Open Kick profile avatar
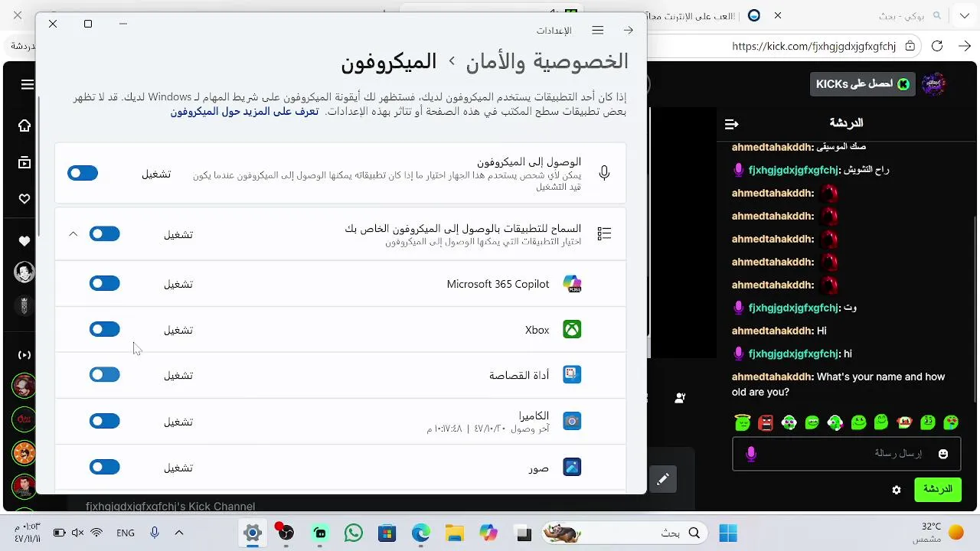Screen dimensions: 980x551 pyautogui.click(x=934, y=84)
